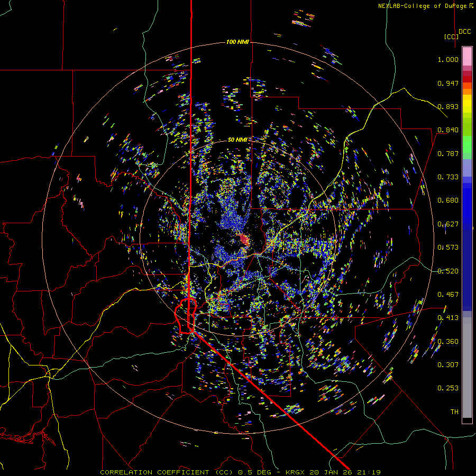This screenshot has width=476, height=476.
Task: Select the 0.467 scale value
Action: (x=448, y=295)
